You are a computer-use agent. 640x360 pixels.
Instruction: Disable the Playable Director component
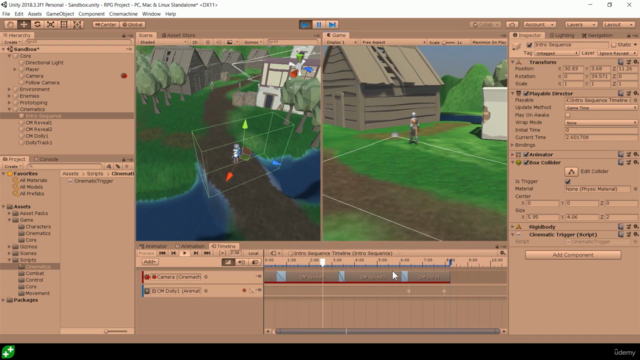pos(526,93)
